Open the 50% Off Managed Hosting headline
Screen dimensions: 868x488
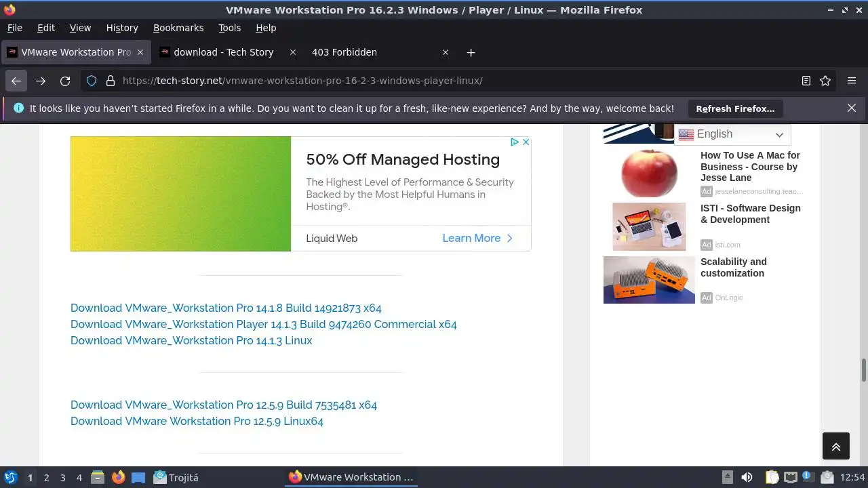click(x=403, y=159)
